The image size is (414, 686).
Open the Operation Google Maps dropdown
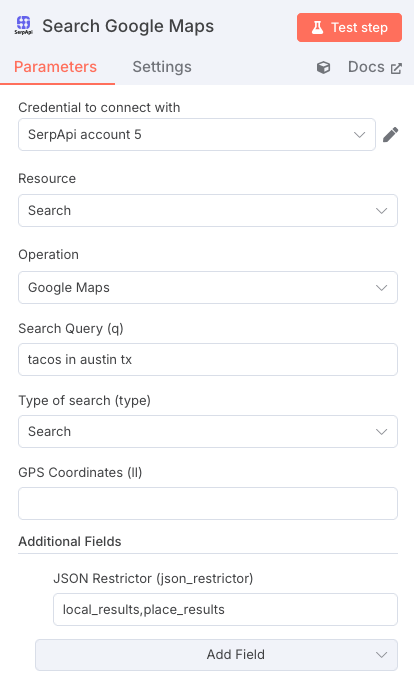[208, 287]
